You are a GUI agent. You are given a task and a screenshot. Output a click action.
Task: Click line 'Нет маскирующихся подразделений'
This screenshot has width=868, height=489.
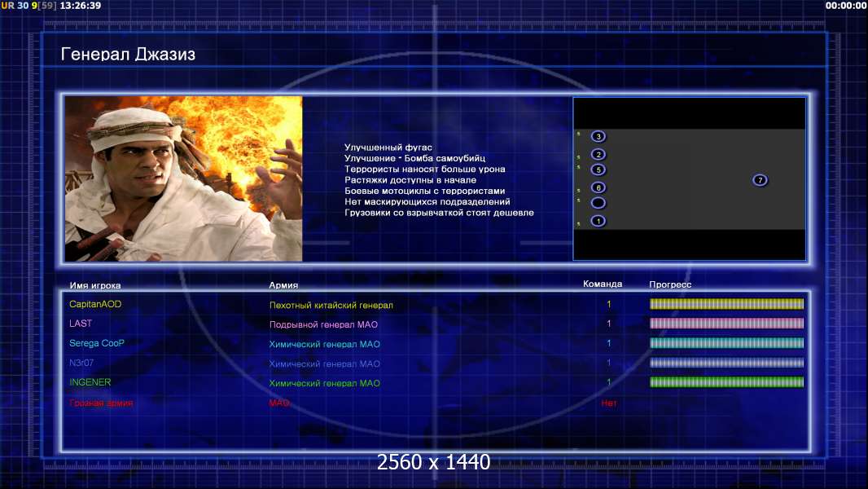427,201
